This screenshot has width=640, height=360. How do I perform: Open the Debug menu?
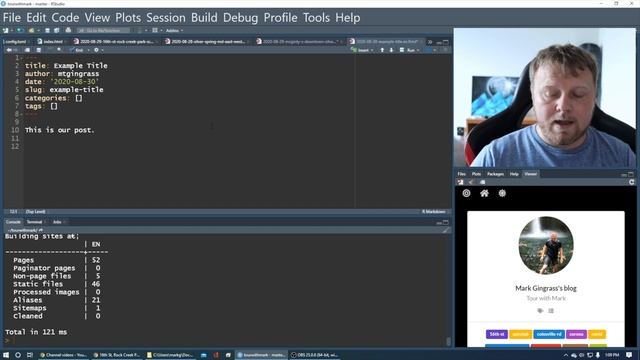240,18
